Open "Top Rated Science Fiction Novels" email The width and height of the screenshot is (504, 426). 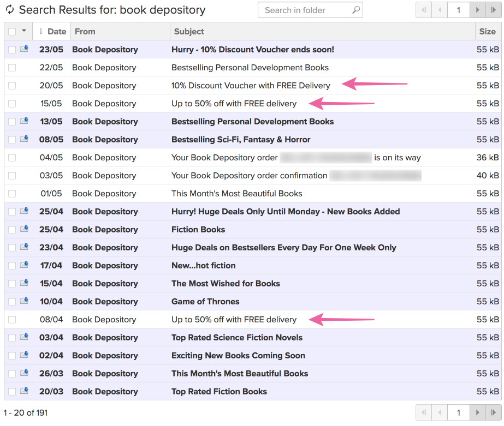click(237, 337)
